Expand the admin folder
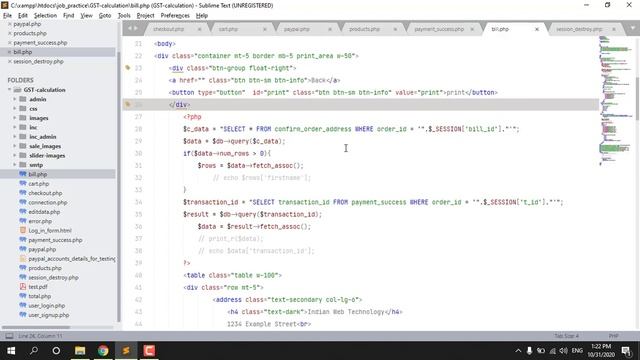 [x=15, y=99]
